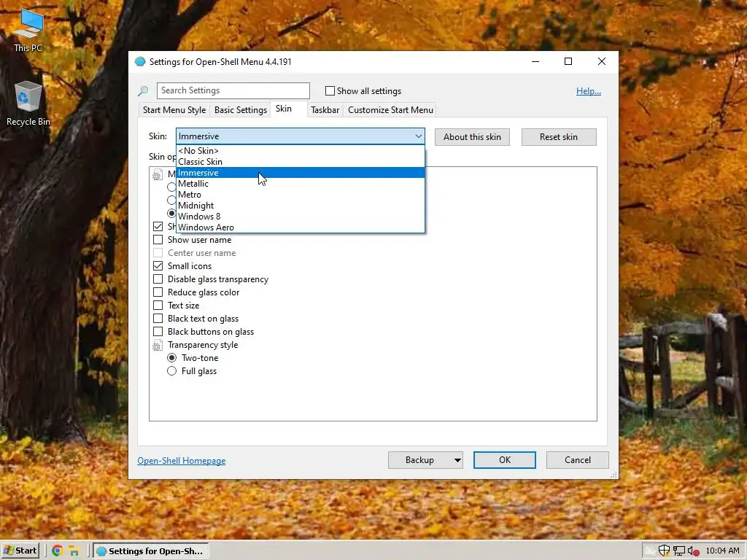Choose <No Skin> from the list

[300, 150]
